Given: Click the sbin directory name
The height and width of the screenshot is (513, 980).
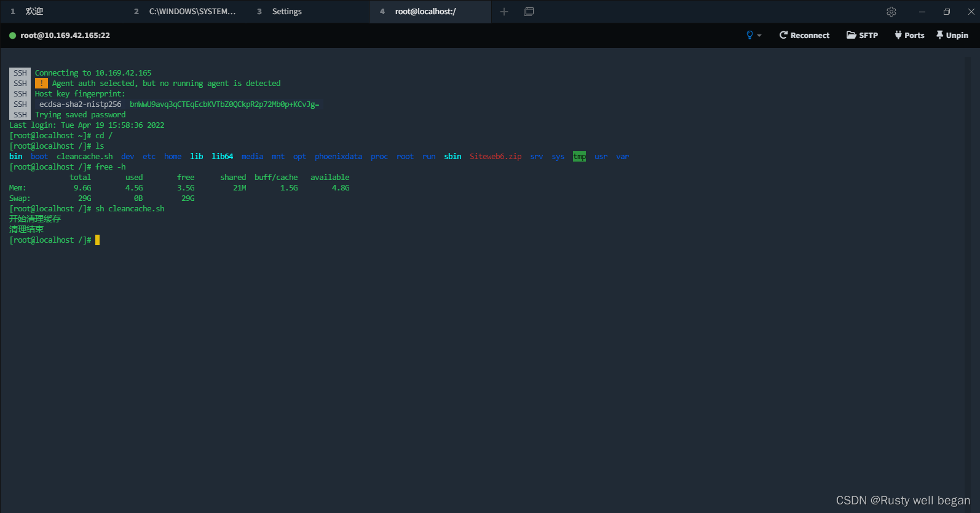Looking at the screenshot, I should pos(452,157).
